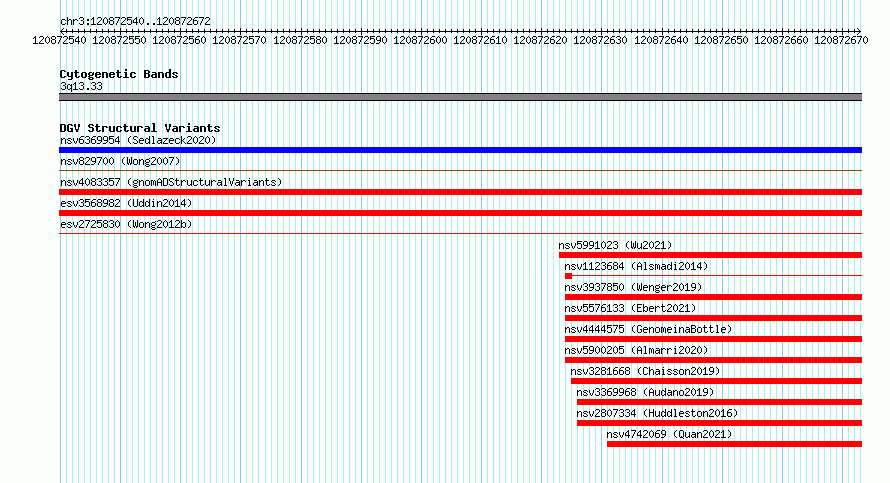Click ruler position 120872570
The image size is (890, 483).
point(240,40)
